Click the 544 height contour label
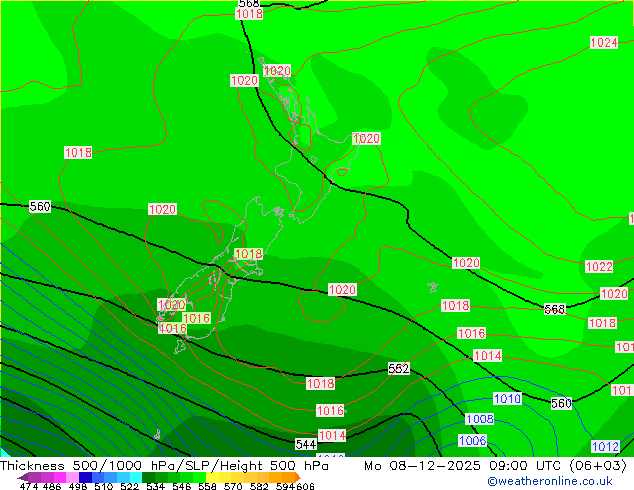The image size is (634, 490). pos(306,444)
